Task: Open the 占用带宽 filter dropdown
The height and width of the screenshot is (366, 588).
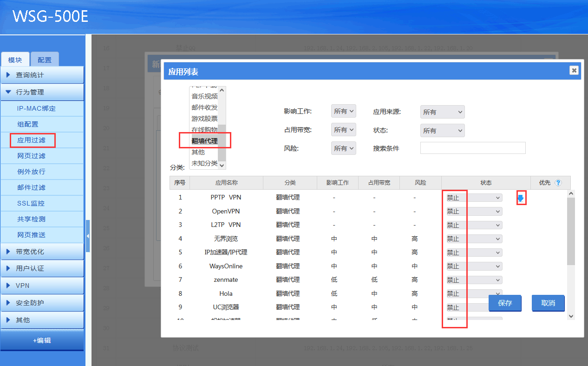Action: click(x=344, y=130)
